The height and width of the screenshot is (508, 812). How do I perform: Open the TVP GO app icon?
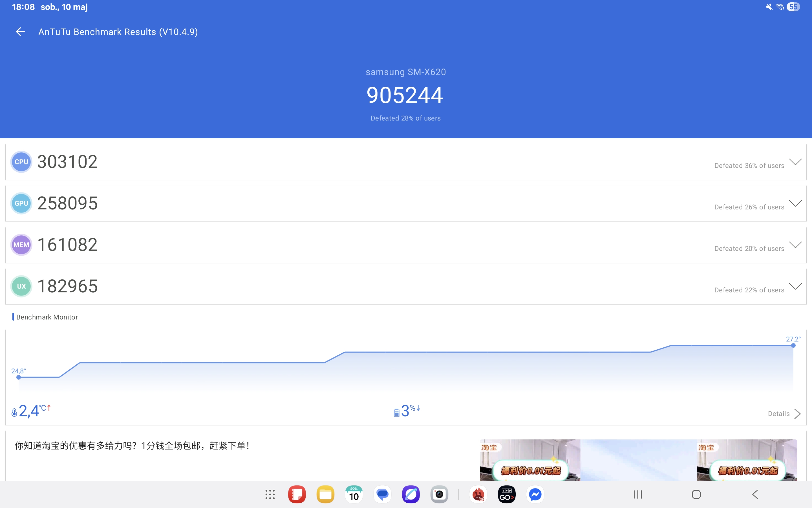point(507,494)
